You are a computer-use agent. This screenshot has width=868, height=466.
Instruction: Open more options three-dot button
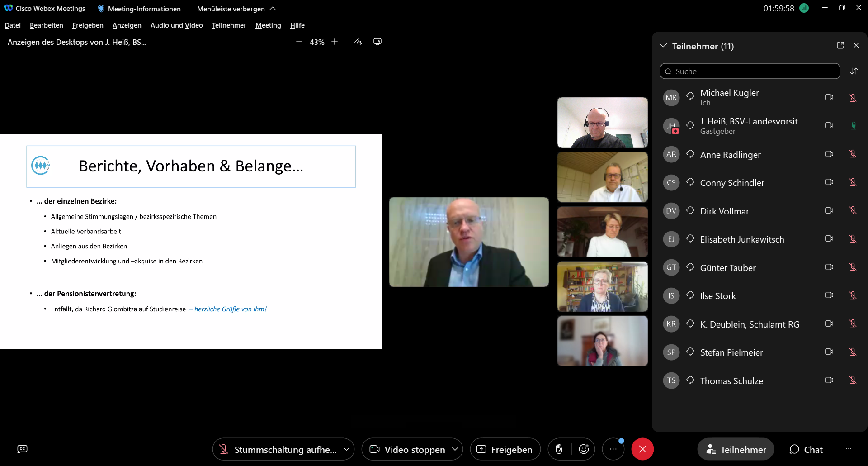tap(613, 449)
